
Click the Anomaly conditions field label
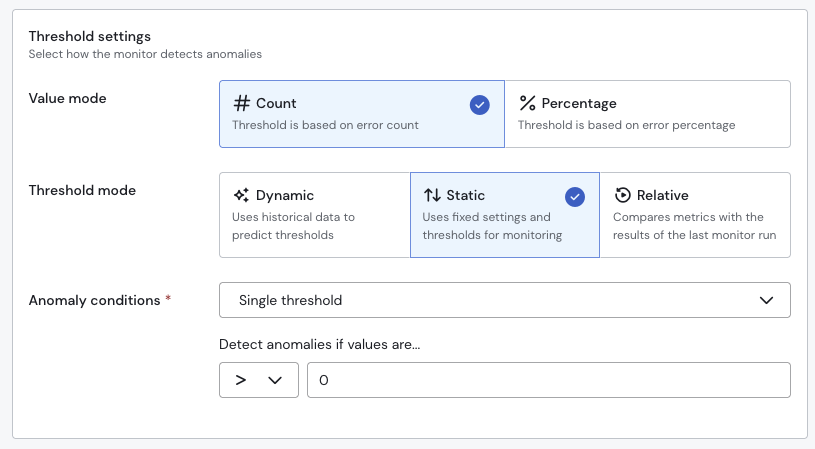(x=94, y=300)
